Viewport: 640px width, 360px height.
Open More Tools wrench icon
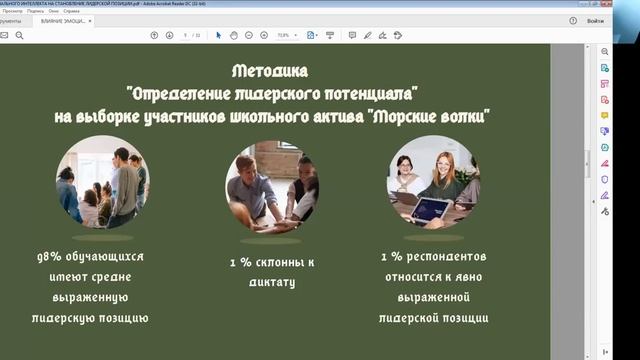[x=604, y=211]
